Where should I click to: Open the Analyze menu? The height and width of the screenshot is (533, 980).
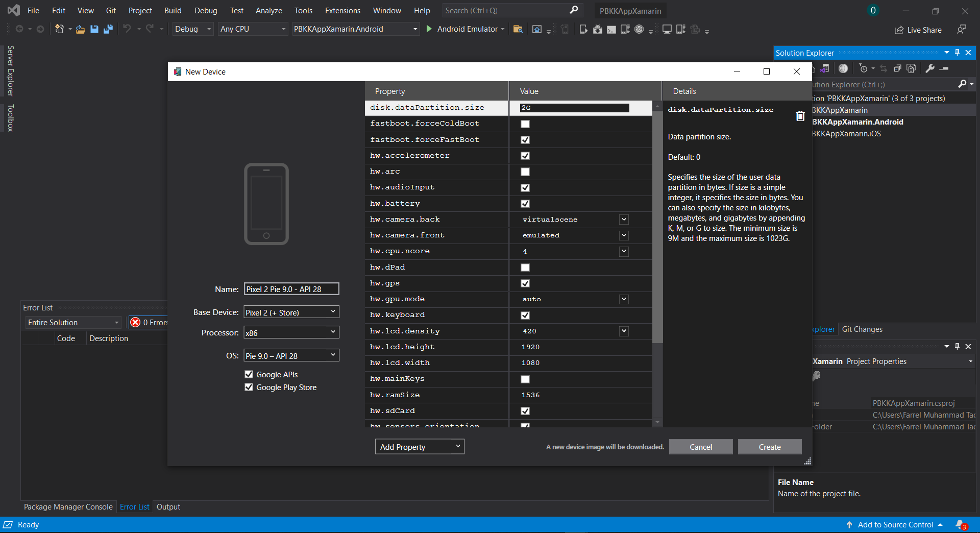pos(269,10)
